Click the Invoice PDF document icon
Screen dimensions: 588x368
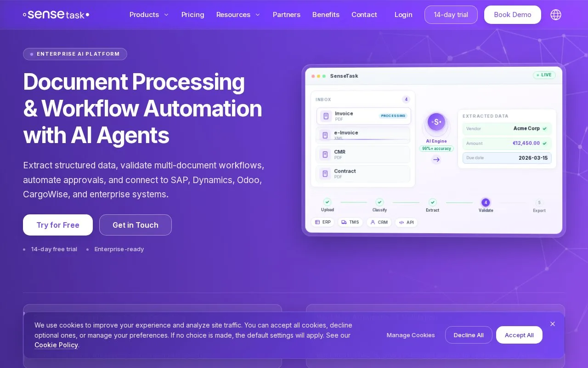(326, 116)
